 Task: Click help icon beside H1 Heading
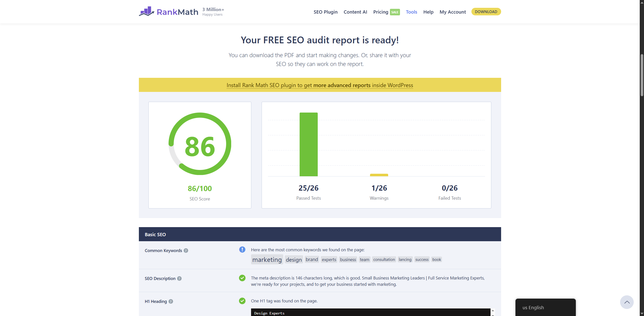(171, 301)
